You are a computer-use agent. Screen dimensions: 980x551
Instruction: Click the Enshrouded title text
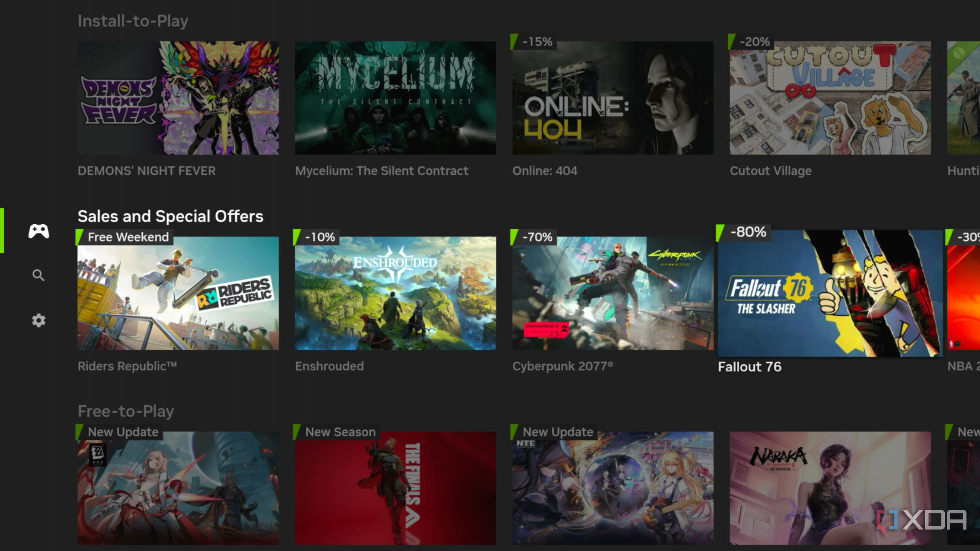329,366
